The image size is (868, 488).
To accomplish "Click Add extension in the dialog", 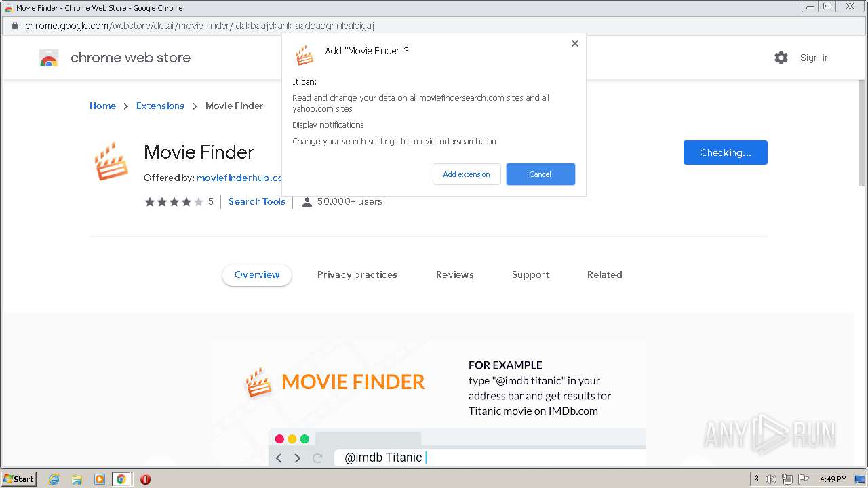I will click(x=467, y=174).
